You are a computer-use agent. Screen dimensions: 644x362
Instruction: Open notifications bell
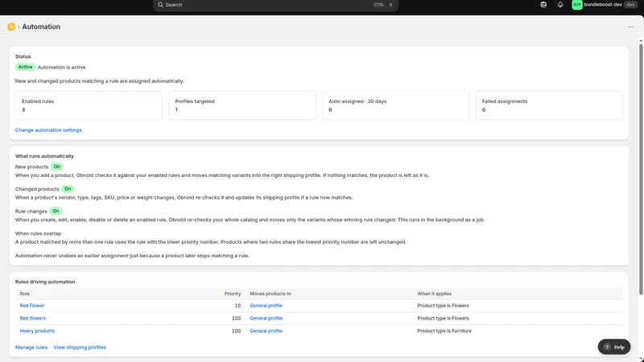[560, 5]
